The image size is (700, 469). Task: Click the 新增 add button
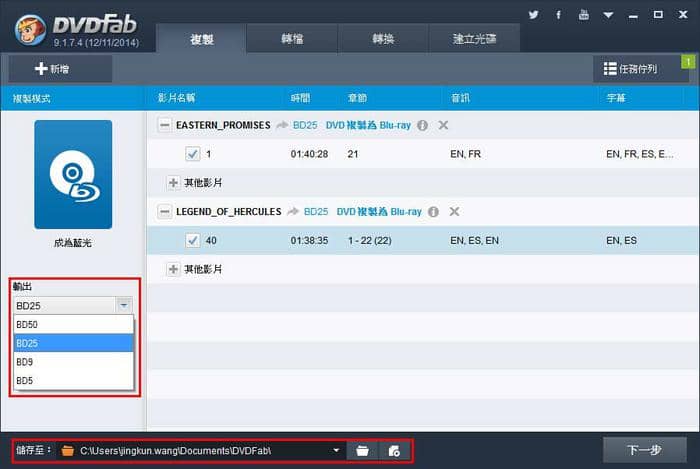point(60,69)
